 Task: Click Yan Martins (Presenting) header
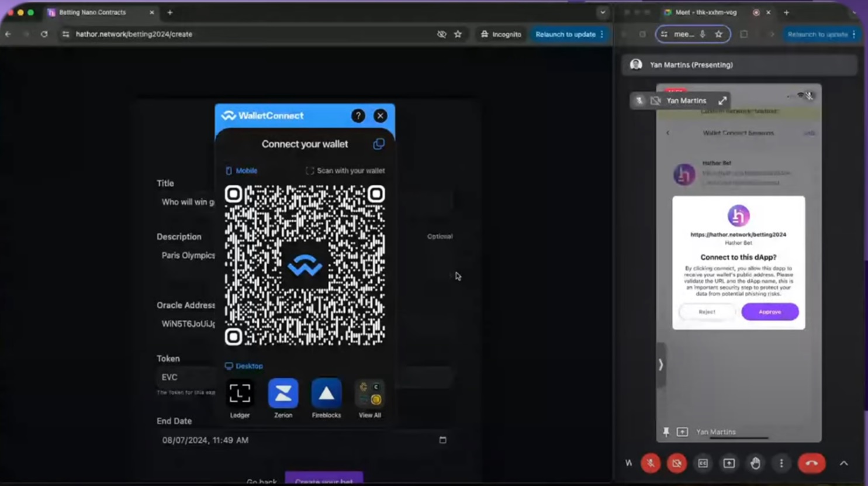point(739,65)
